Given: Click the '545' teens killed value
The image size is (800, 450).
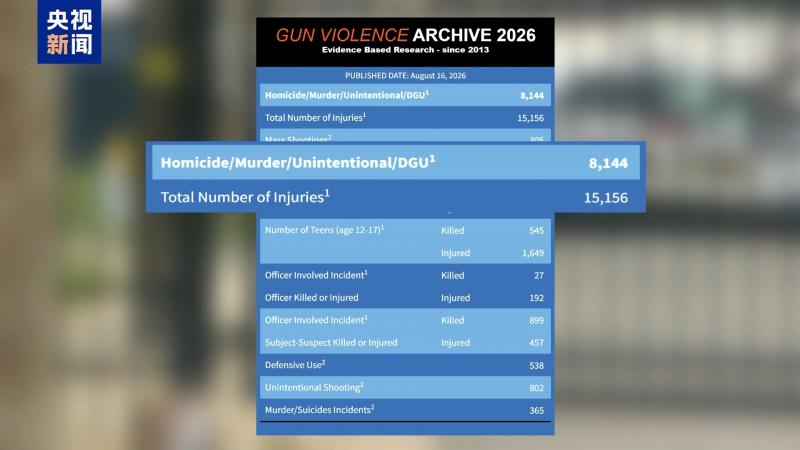Looking at the screenshot, I should 536,231.
